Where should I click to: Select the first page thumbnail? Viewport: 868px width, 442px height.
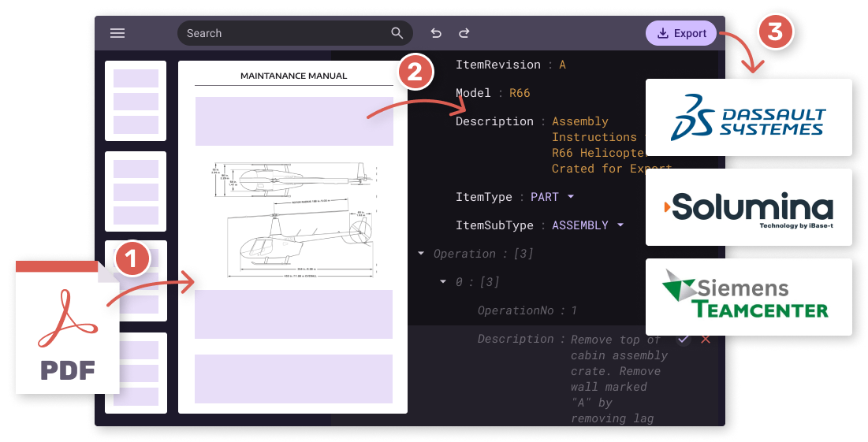coord(136,101)
